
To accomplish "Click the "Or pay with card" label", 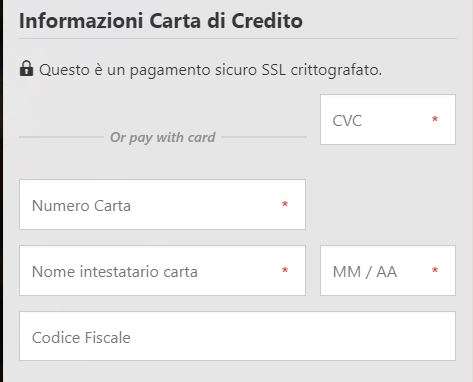I will coord(163,137).
